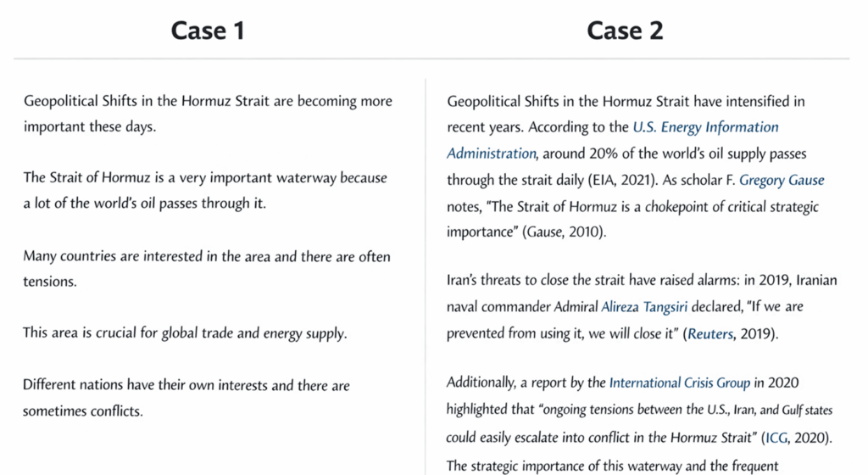
Task: Click the 'becoming more important these days' paragraph
Action: [x=208, y=114]
